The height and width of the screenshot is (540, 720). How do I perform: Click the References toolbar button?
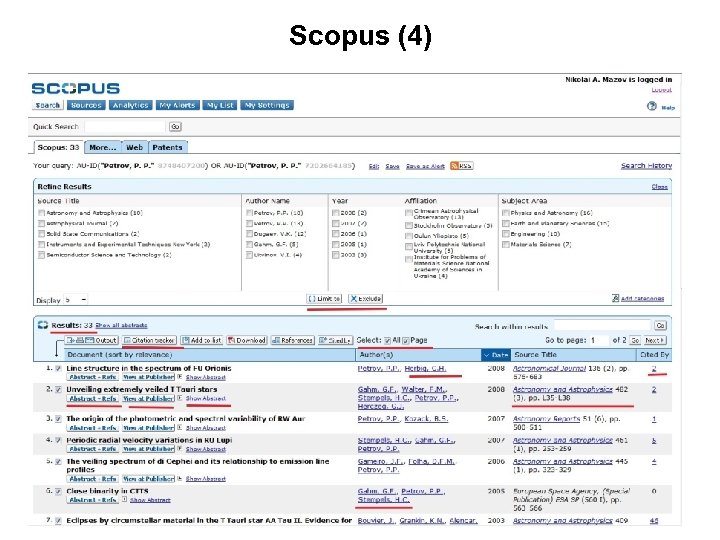tap(292, 340)
